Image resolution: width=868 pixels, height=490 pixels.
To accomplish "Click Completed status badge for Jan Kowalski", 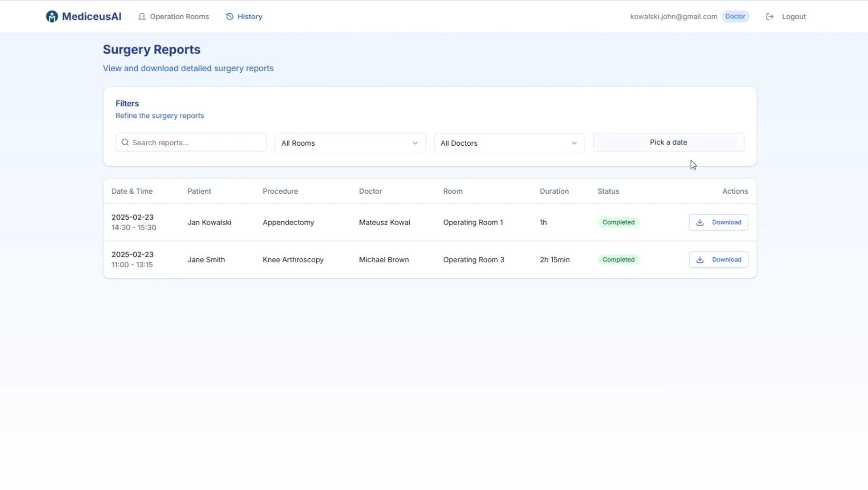I will coord(618,222).
